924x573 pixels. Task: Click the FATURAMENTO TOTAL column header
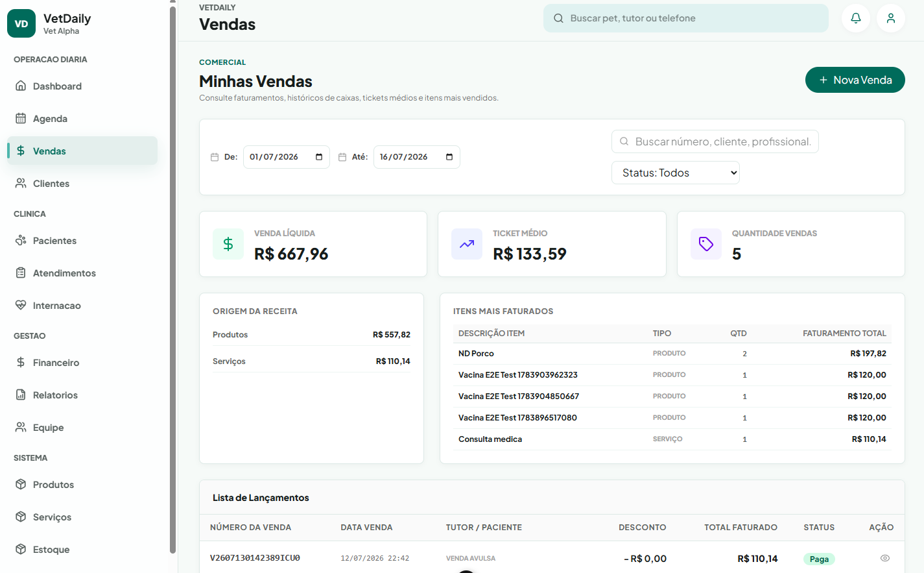pyautogui.click(x=844, y=334)
